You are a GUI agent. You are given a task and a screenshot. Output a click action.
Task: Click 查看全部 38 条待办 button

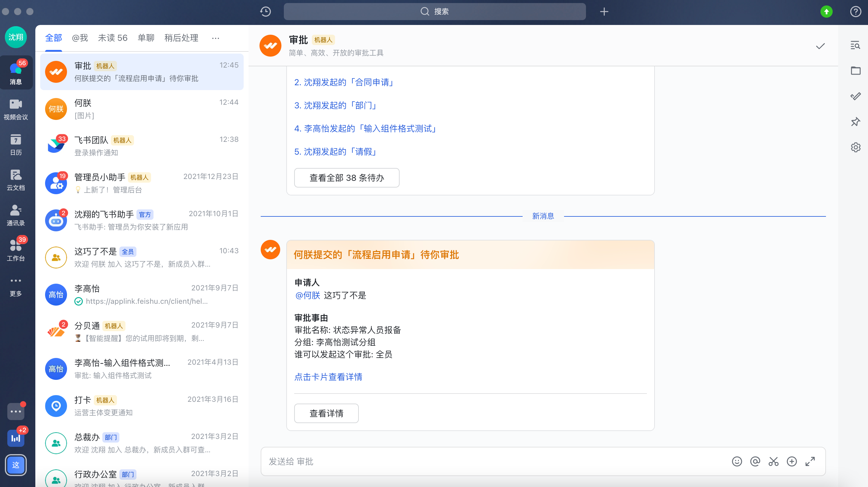(x=347, y=177)
